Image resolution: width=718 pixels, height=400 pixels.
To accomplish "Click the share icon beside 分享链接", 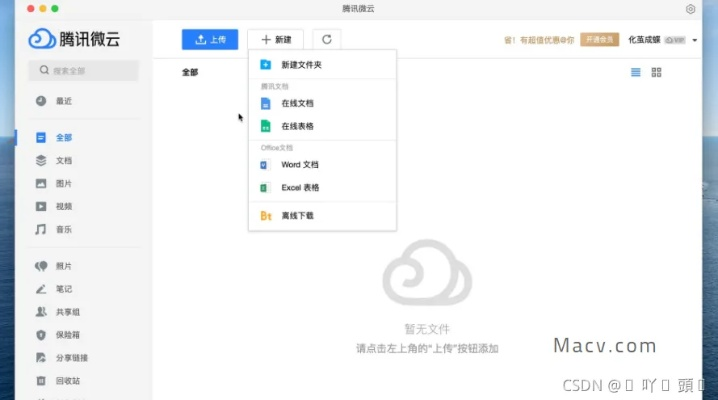I will (x=41, y=357).
